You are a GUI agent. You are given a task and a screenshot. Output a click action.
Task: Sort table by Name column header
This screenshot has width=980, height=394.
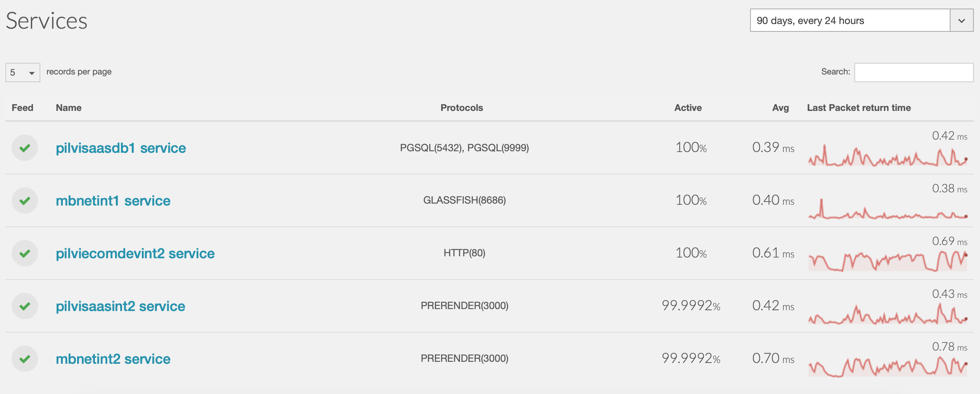click(x=69, y=108)
